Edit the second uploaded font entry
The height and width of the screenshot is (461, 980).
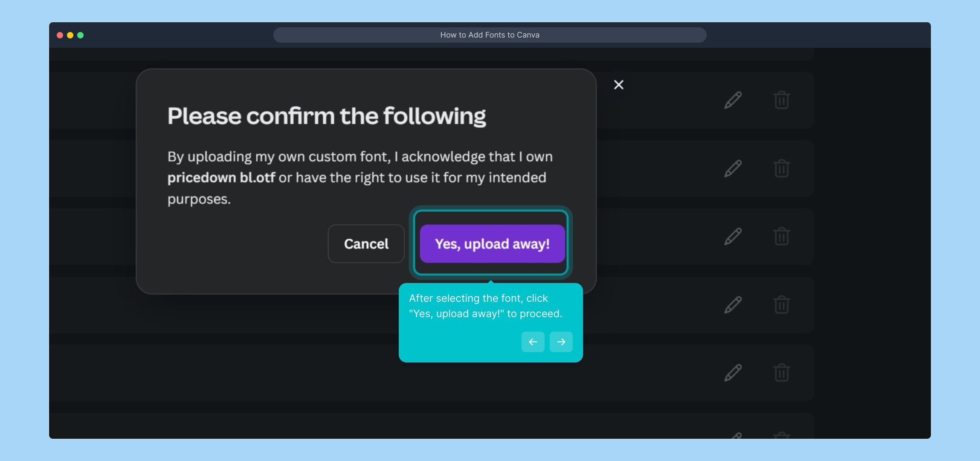coord(732,168)
